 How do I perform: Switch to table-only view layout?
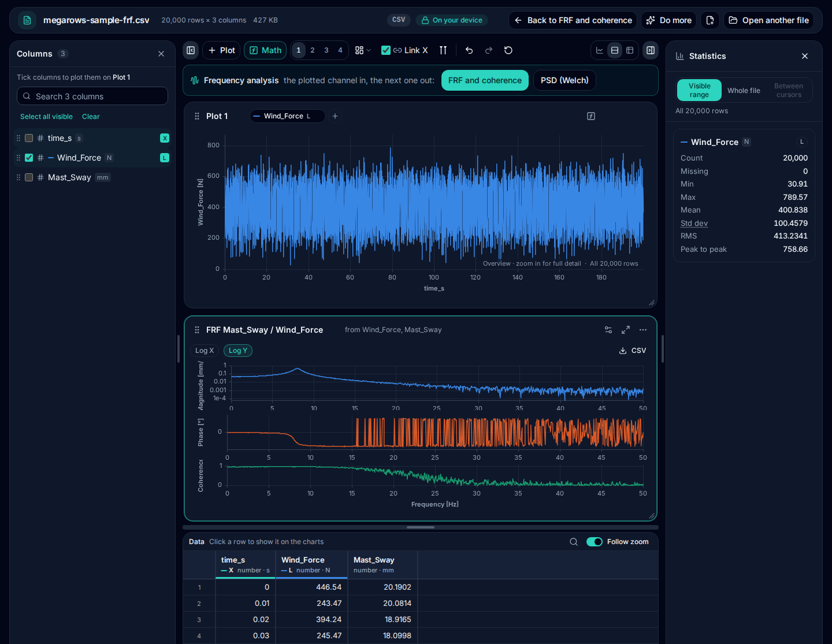pos(630,50)
